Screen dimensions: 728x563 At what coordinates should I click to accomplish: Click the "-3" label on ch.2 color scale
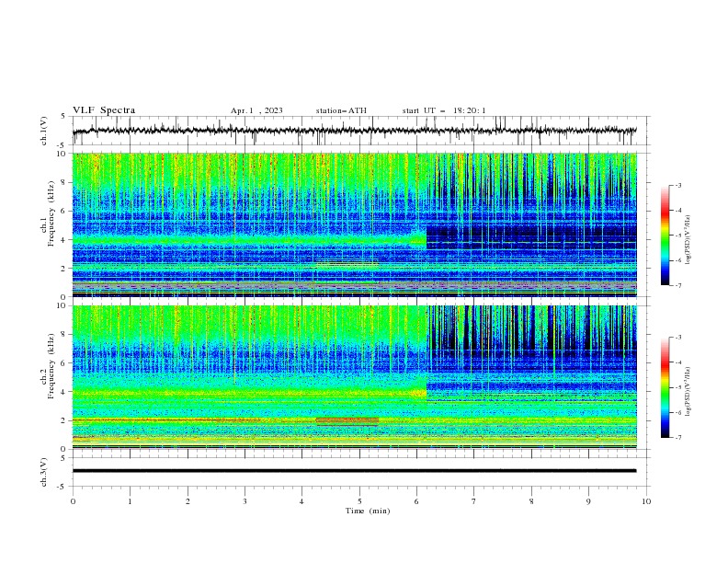(x=678, y=338)
